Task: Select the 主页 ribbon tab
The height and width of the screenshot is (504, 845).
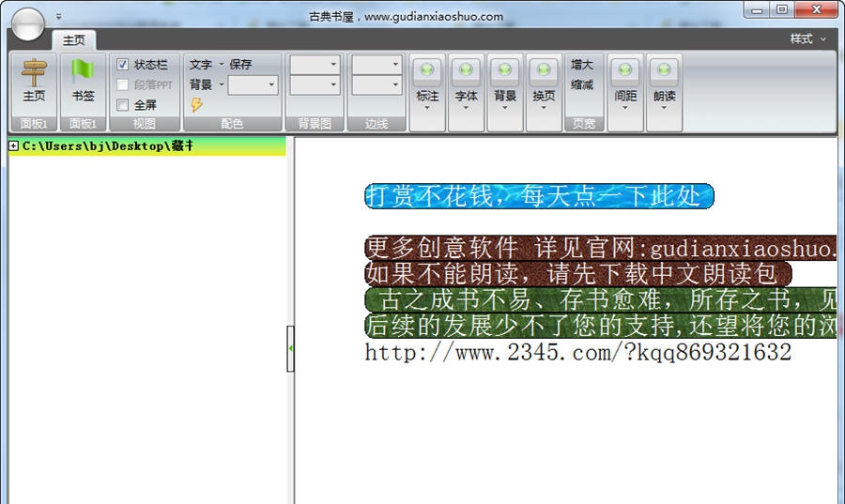Action: click(x=73, y=40)
